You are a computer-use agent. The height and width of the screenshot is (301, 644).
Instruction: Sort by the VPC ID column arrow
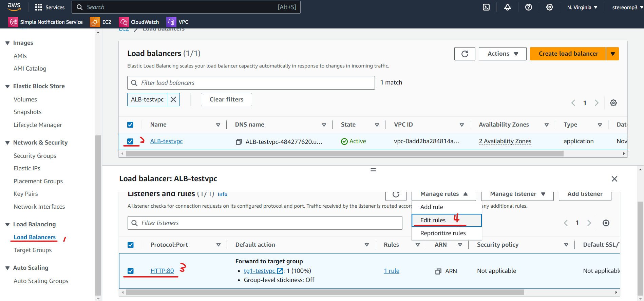[x=461, y=125]
